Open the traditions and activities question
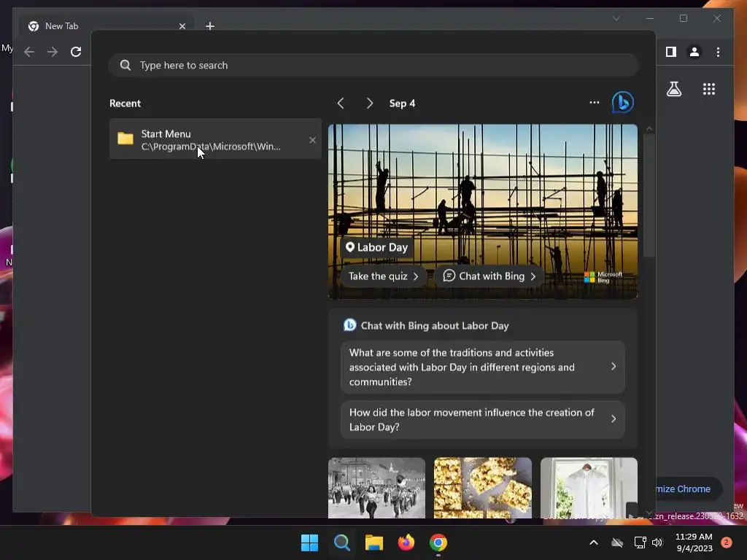The width and height of the screenshot is (747, 560). coord(483,367)
